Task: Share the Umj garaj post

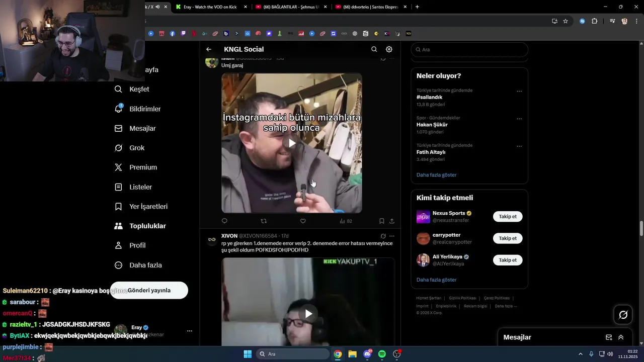Action: pyautogui.click(x=392, y=221)
